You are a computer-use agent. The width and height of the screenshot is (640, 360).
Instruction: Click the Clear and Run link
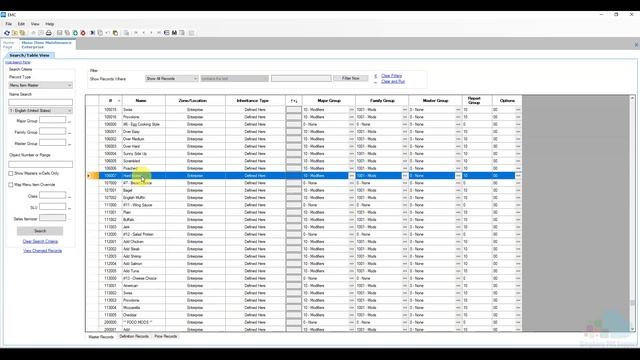point(393,82)
